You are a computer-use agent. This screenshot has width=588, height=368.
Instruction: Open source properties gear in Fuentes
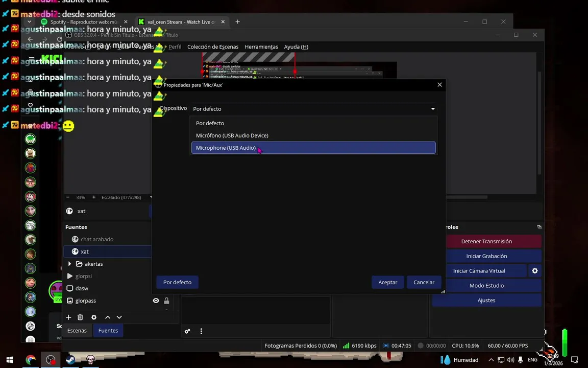[94, 317]
